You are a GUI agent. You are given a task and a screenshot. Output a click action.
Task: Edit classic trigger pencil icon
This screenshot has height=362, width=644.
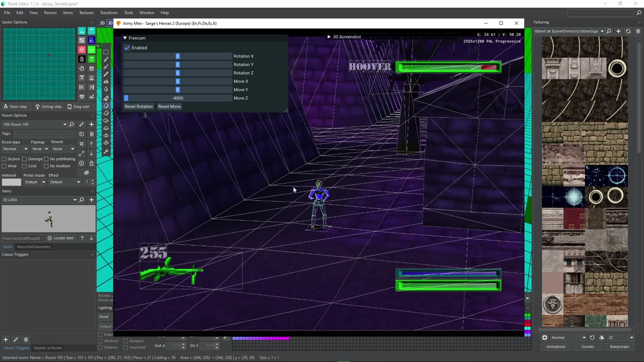(16, 340)
